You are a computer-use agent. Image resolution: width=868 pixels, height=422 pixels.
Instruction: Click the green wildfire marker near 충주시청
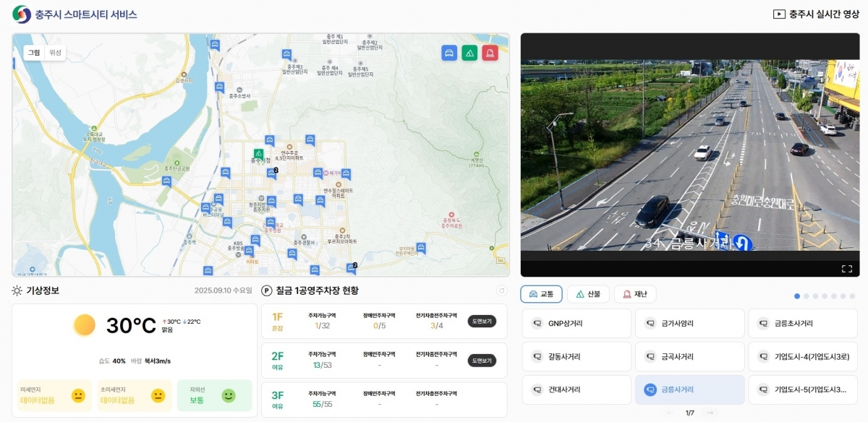click(x=258, y=154)
